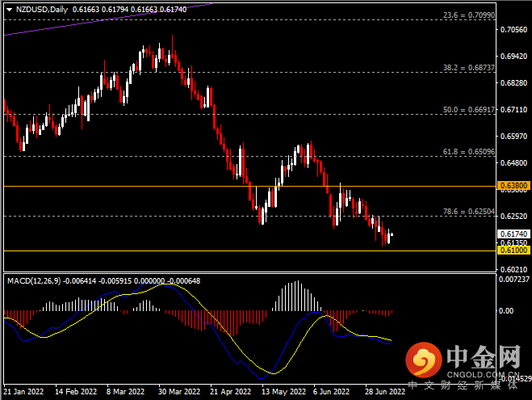Click the orange 0.63800 price level tag
Image resolution: width=532 pixels, height=400 pixels.
point(513,186)
